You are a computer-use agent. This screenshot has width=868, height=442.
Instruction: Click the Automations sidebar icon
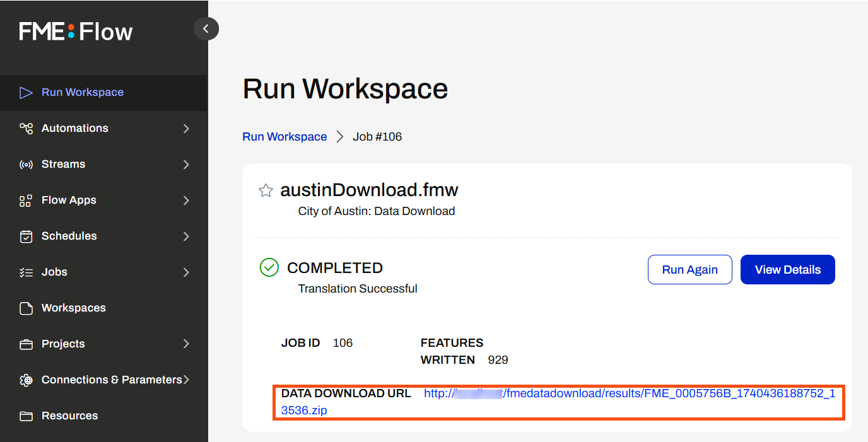point(26,129)
